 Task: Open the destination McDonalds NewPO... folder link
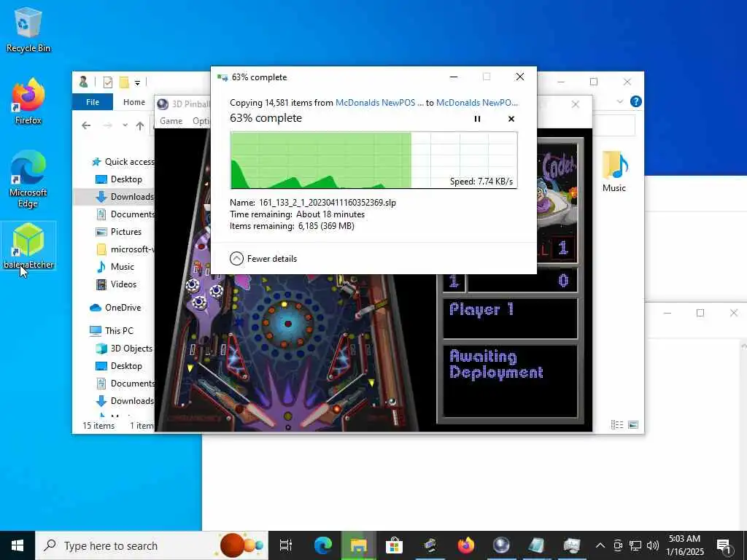[477, 103]
